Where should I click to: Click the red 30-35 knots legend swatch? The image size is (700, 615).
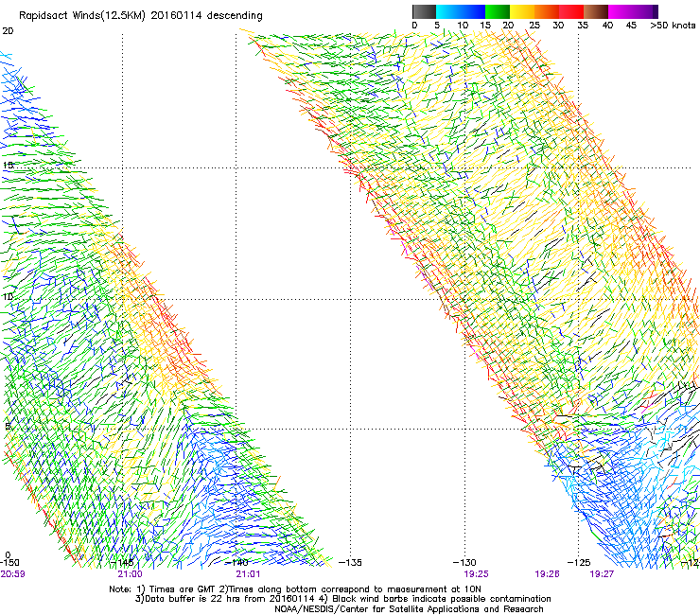tap(571, 11)
